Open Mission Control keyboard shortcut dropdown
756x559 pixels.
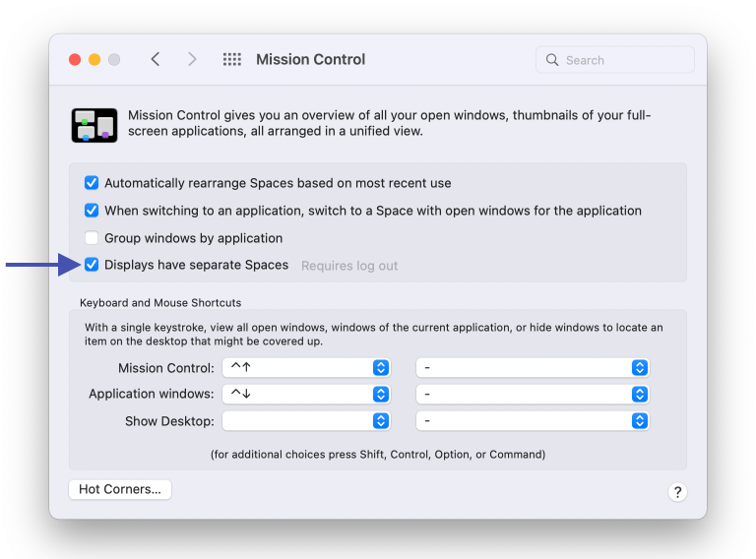(306, 368)
